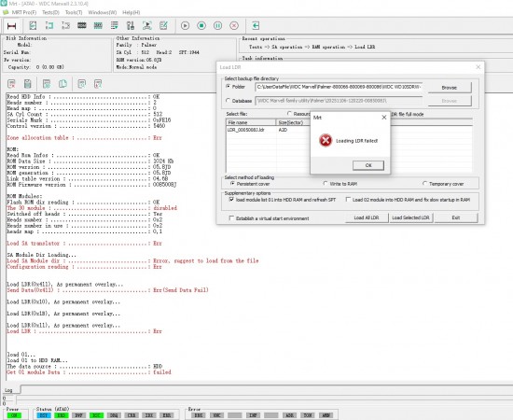Toggle load module list 01 into HDD RAM
The image size is (513, 420).
(231, 199)
